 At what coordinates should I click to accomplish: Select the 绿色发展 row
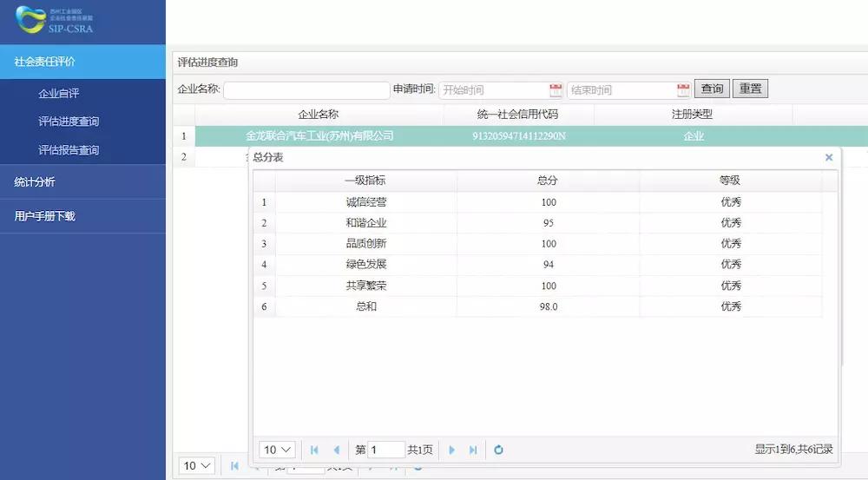point(537,265)
